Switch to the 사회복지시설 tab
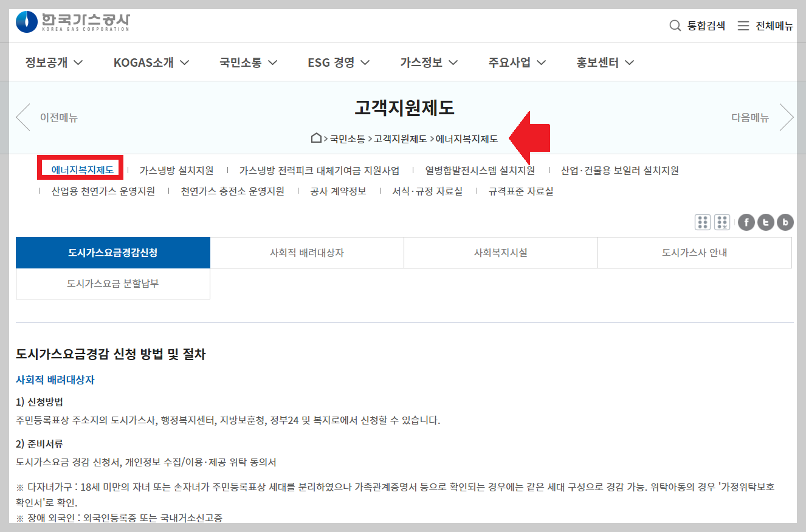 coord(500,252)
